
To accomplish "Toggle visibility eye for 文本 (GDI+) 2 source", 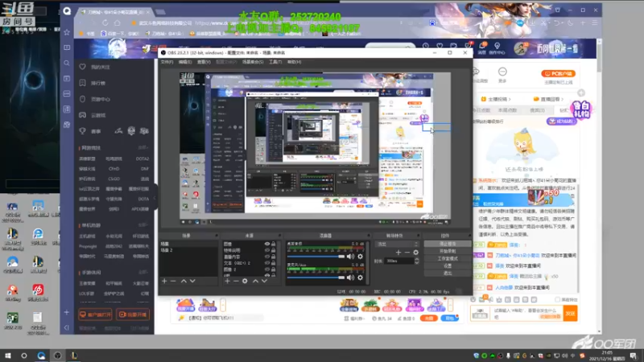I will [x=267, y=263].
